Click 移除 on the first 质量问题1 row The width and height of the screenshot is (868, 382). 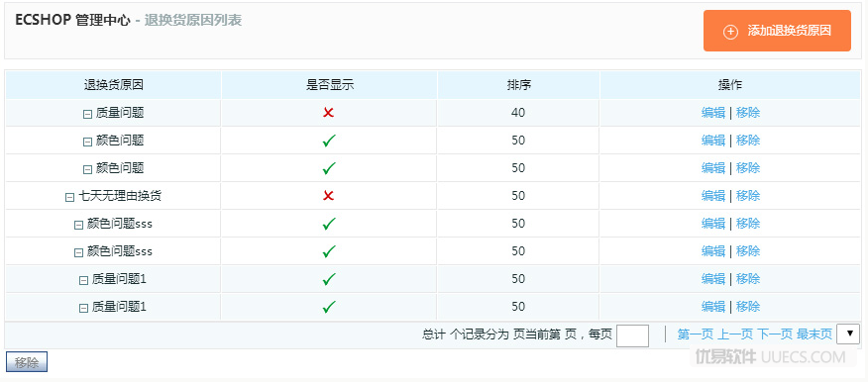(748, 279)
